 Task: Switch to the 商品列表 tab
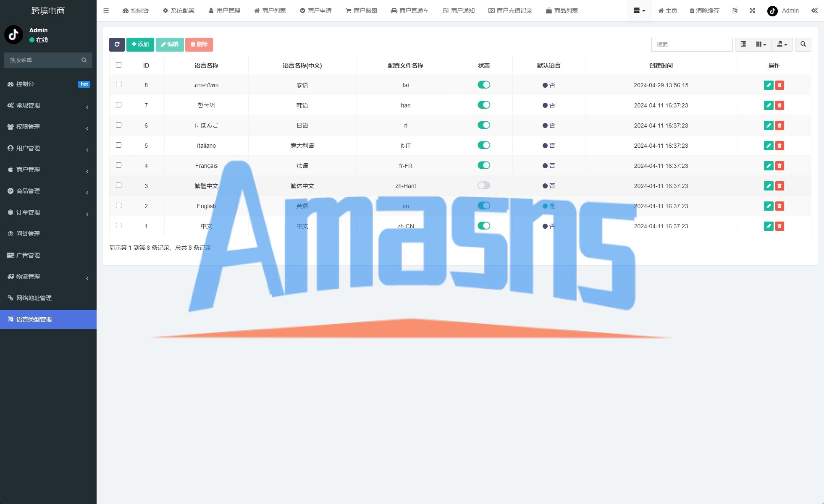point(562,10)
